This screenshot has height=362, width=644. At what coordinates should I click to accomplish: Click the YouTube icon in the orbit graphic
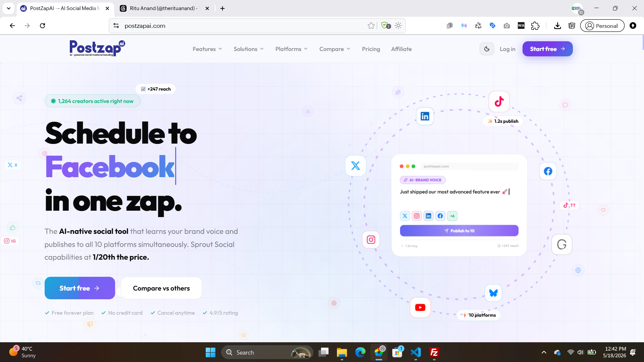coord(420,307)
